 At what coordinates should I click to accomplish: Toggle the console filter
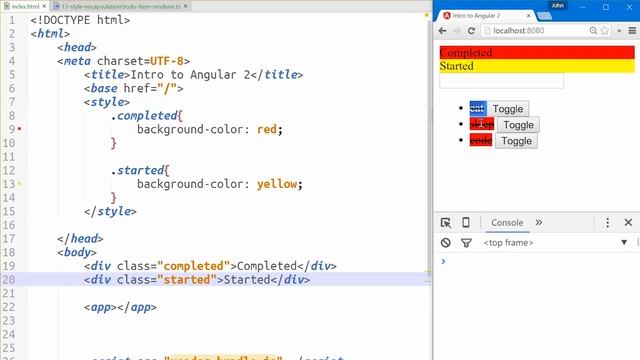(466, 243)
